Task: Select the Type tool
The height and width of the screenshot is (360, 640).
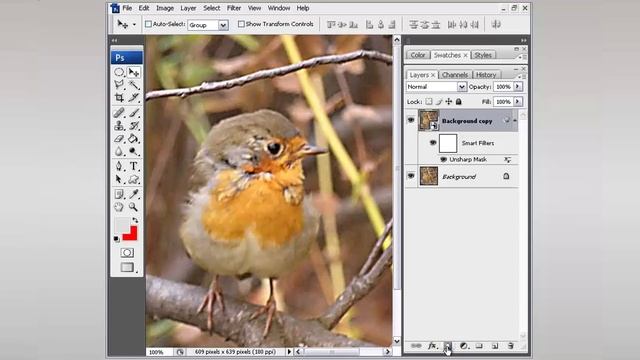Action: pyautogui.click(x=133, y=166)
